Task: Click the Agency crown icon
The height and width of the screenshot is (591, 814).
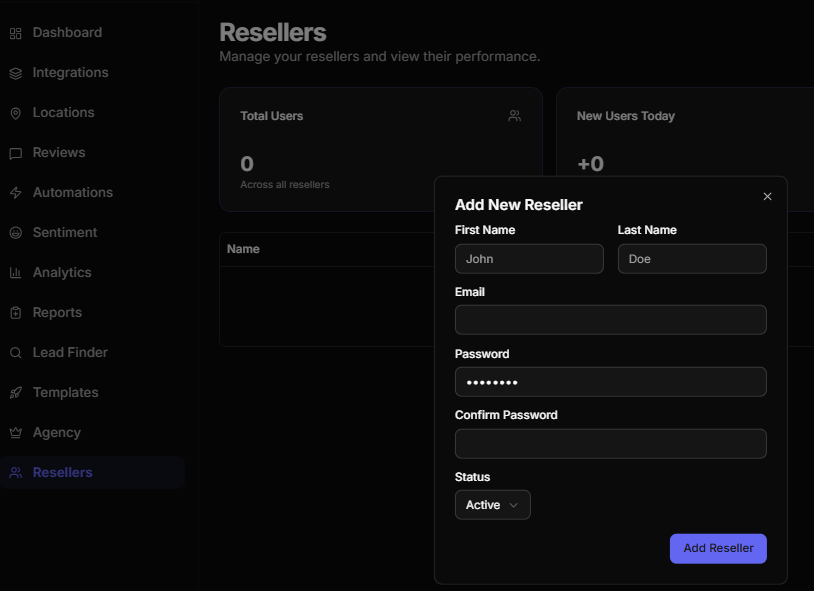Action: click(x=15, y=433)
